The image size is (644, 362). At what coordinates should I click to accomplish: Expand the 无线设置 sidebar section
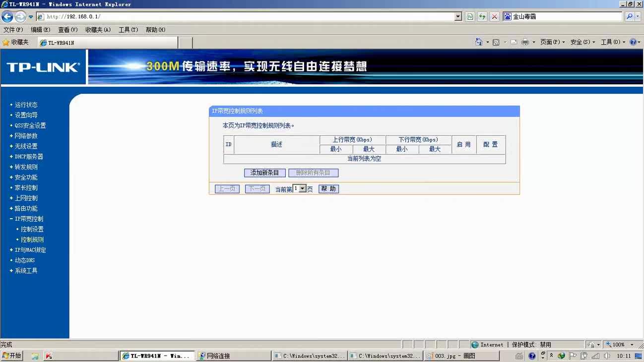(x=26, y=146)
